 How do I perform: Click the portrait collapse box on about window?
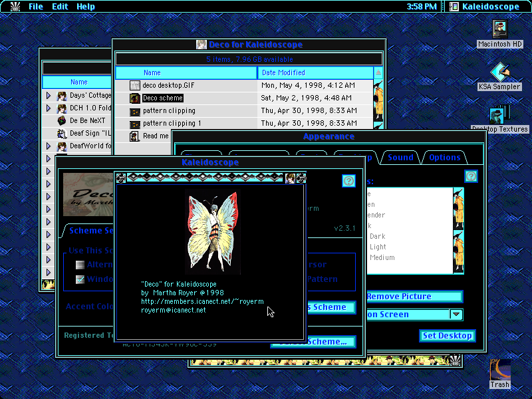tap(290, 178)
